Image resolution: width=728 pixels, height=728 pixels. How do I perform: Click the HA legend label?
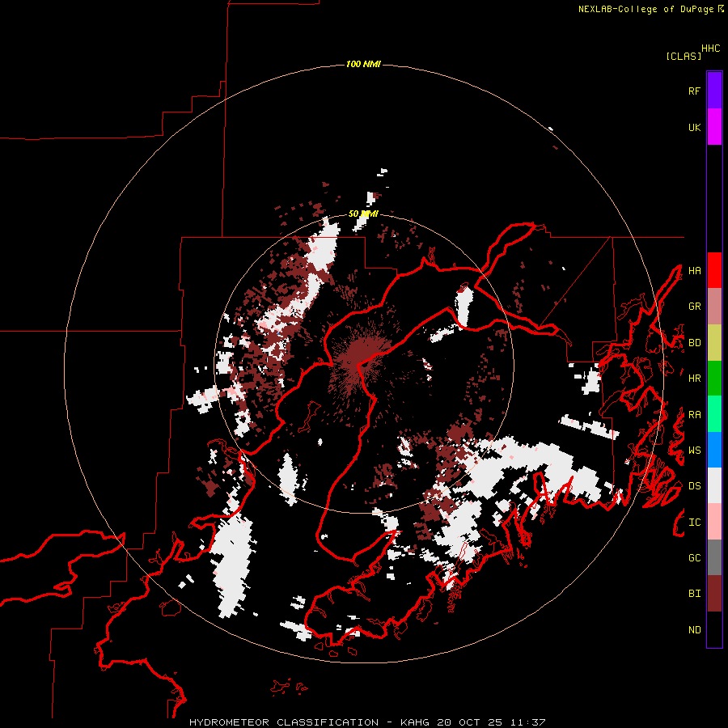[x=694, y=270]
